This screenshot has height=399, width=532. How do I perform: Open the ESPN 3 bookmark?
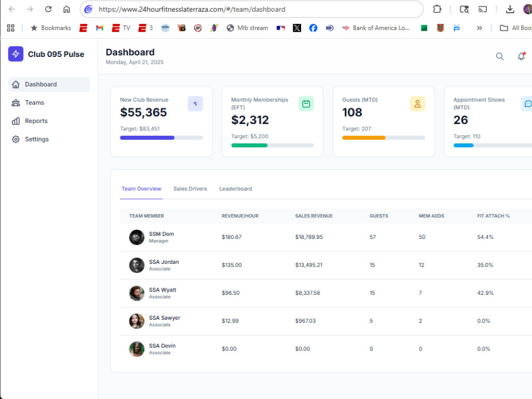point(146,28)
